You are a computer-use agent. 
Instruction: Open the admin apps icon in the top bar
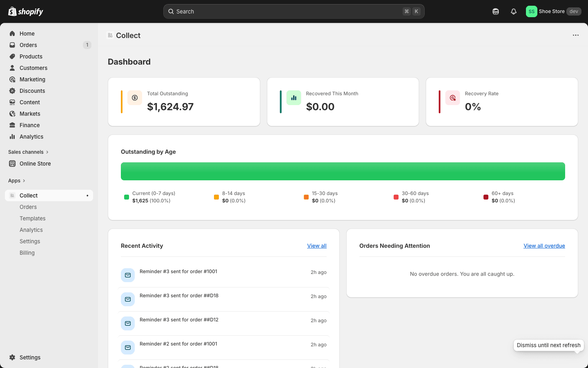(496, 11)
